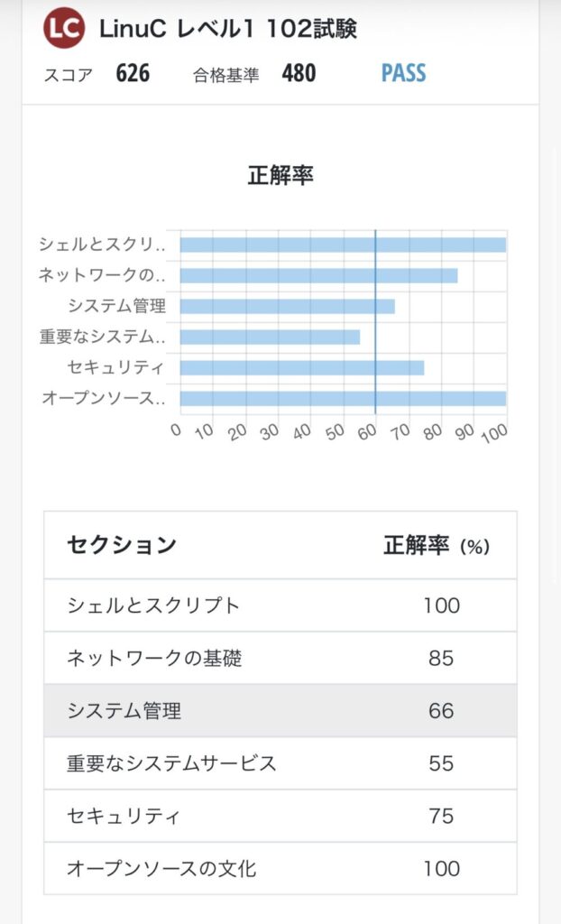Click the システム管理 chart bar
The height and width of the screenshot is (924, 561).
point(287,306)
